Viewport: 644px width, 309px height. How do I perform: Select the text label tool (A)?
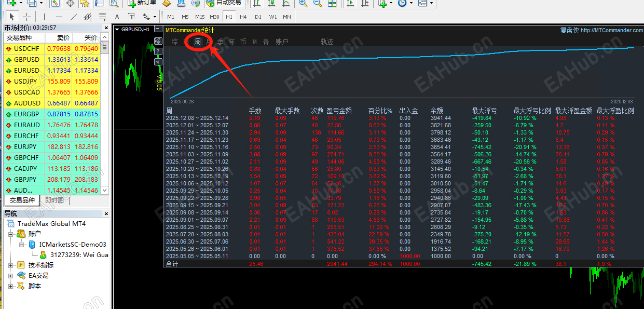(x=117, y=17)
